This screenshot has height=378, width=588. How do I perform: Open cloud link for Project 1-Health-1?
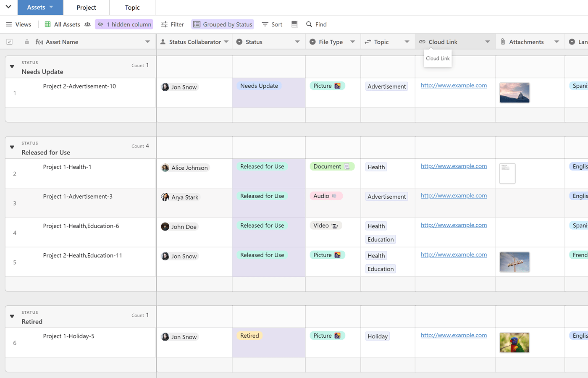454,166
